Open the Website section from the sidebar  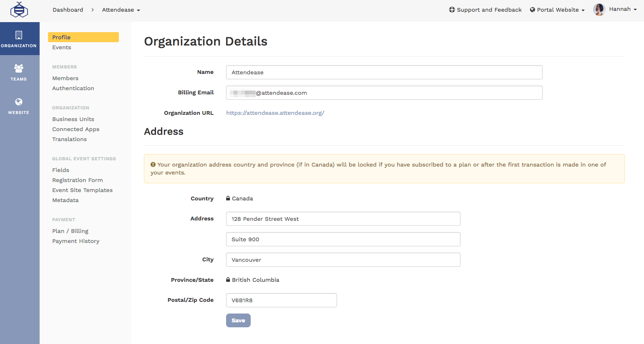click(x=19, y=105)
